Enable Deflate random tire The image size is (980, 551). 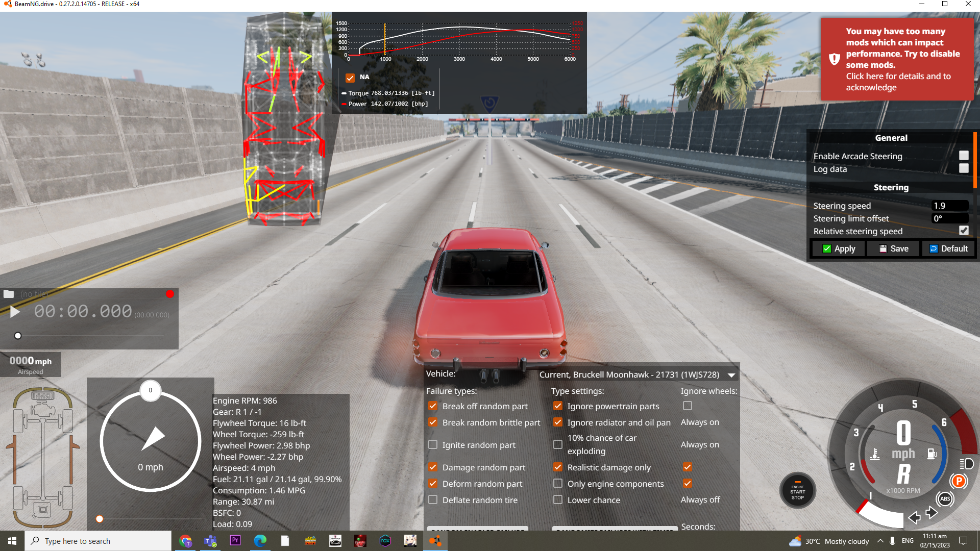coord(433,499)
